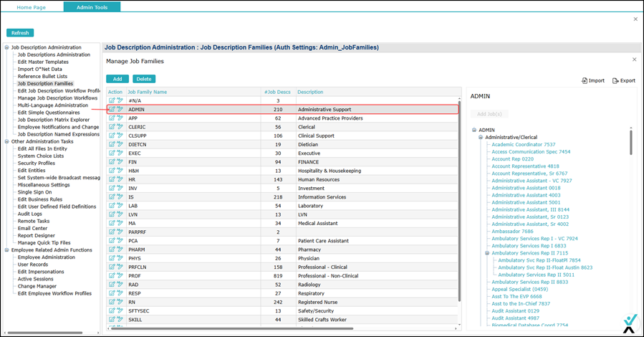
Task: Open the edit icon for the APP family
Action: 112,118
